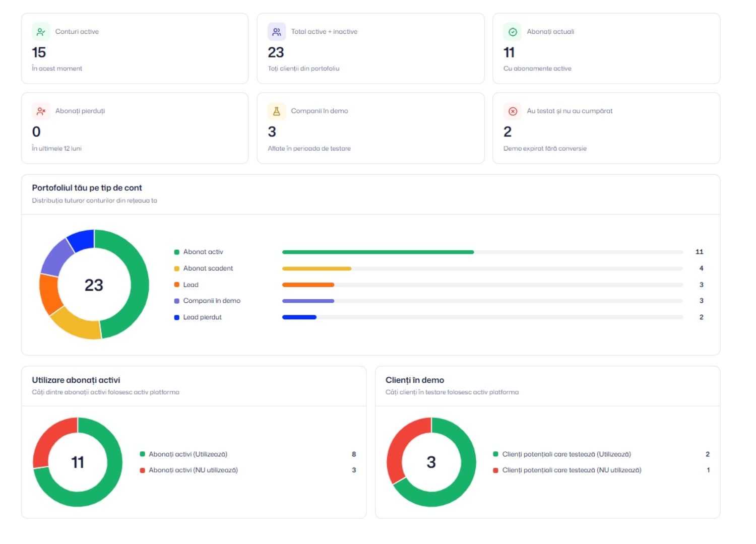The height and width of the screenshot is (544, 756).
Task: Select the orange Lead legend square
Action: (x=177, y=285)
